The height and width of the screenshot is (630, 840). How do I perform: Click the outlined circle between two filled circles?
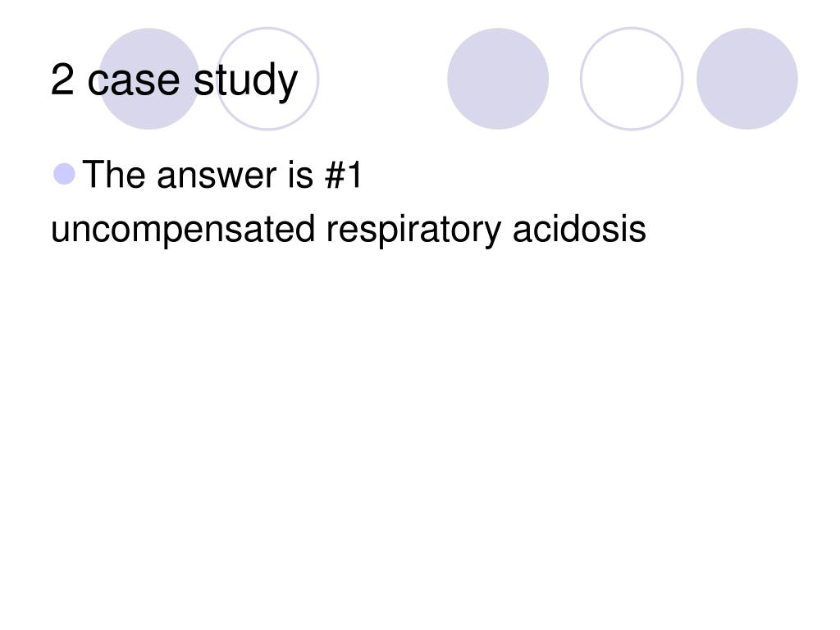coord(632,79)
